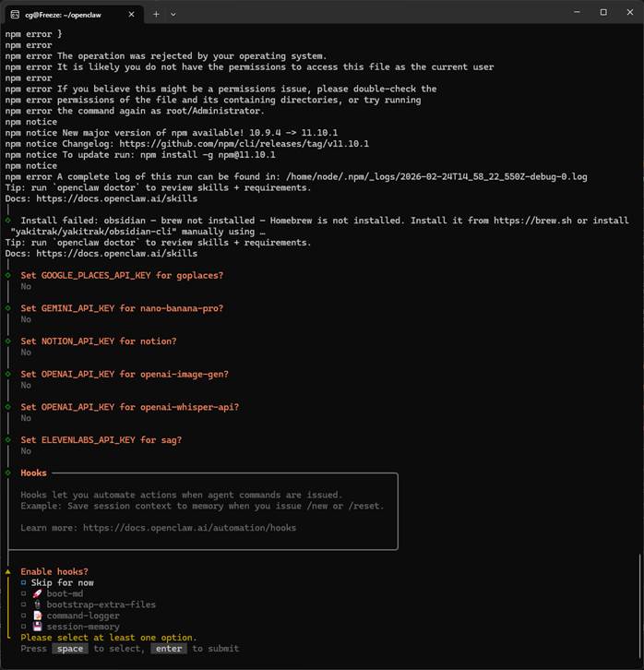Click the bootstrap-extra-files option label
The height and width of the screenshot is (670, 644).
tap(101, 604)
